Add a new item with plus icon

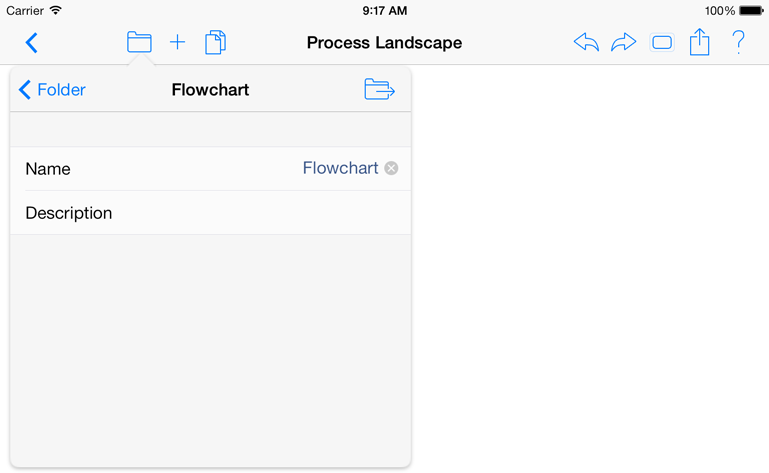click(178, 42)
